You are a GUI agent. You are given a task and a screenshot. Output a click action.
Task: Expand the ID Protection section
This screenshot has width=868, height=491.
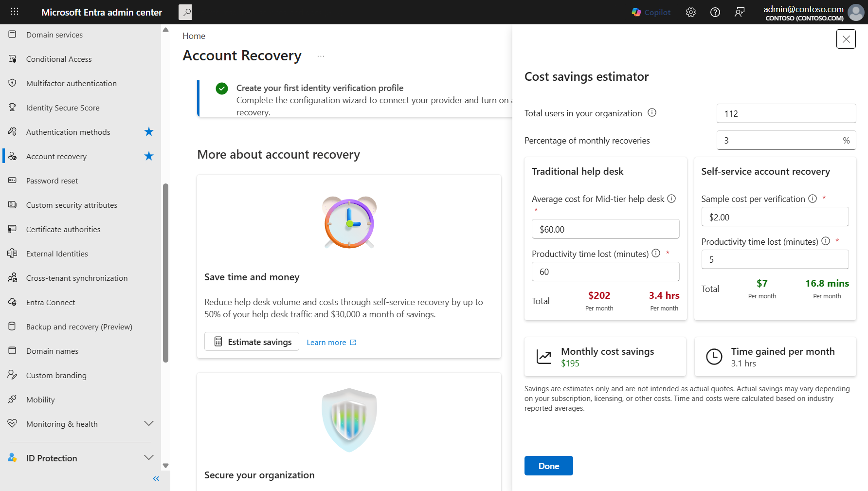click(x=149, y=458)
